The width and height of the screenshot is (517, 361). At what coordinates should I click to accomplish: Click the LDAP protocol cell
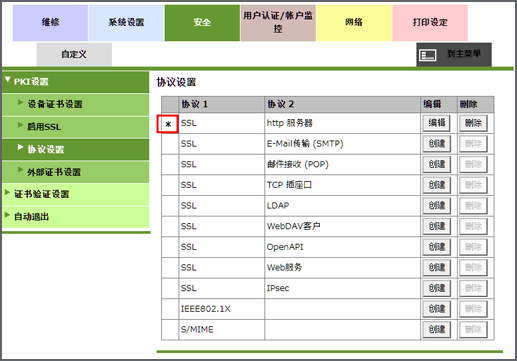(342, 206)
